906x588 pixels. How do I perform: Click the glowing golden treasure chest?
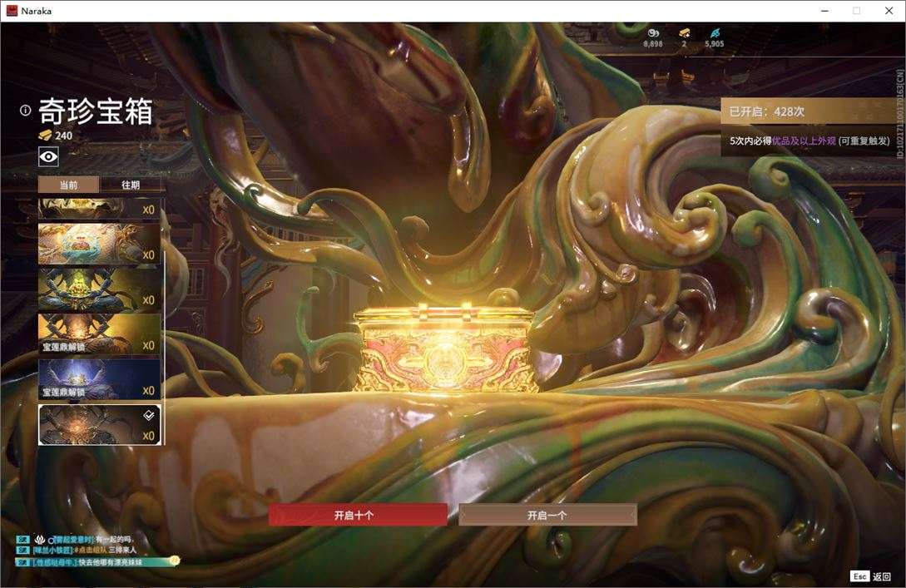[445, 348]
